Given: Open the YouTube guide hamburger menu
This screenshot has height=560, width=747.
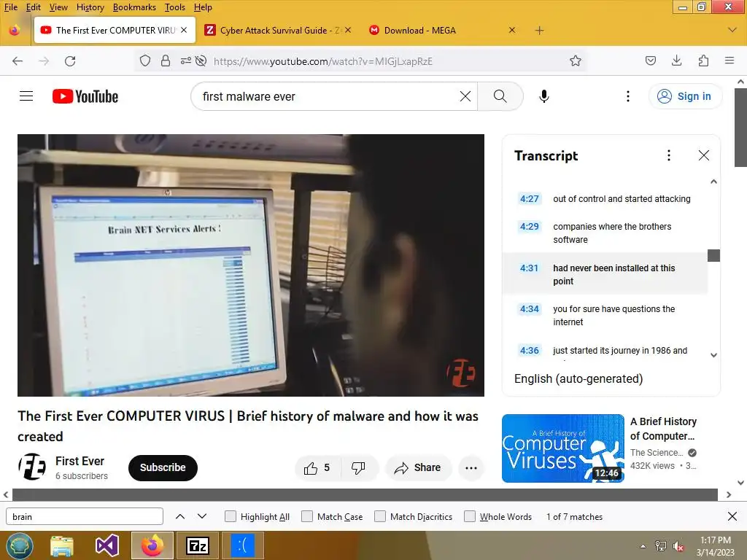Looking at the screenshot, I should (x=26, y=96).
